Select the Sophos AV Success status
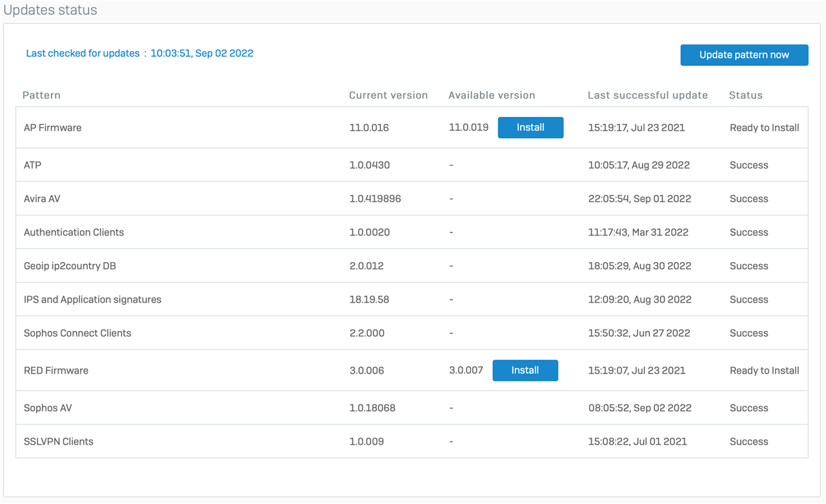 point(749,408)
